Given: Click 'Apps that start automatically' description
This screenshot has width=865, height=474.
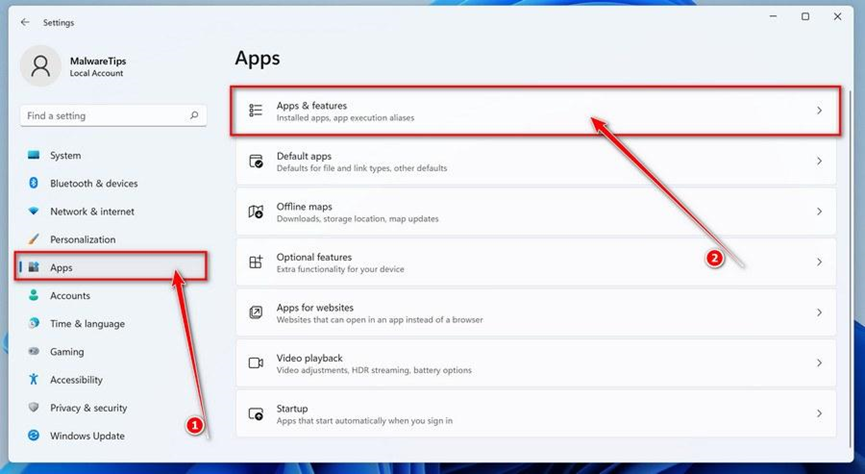Looking at the screenshot, I should click(364, 420).
